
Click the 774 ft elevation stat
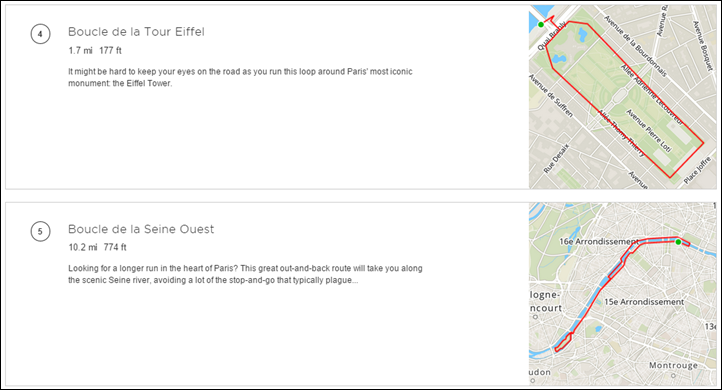coord(115,247)
